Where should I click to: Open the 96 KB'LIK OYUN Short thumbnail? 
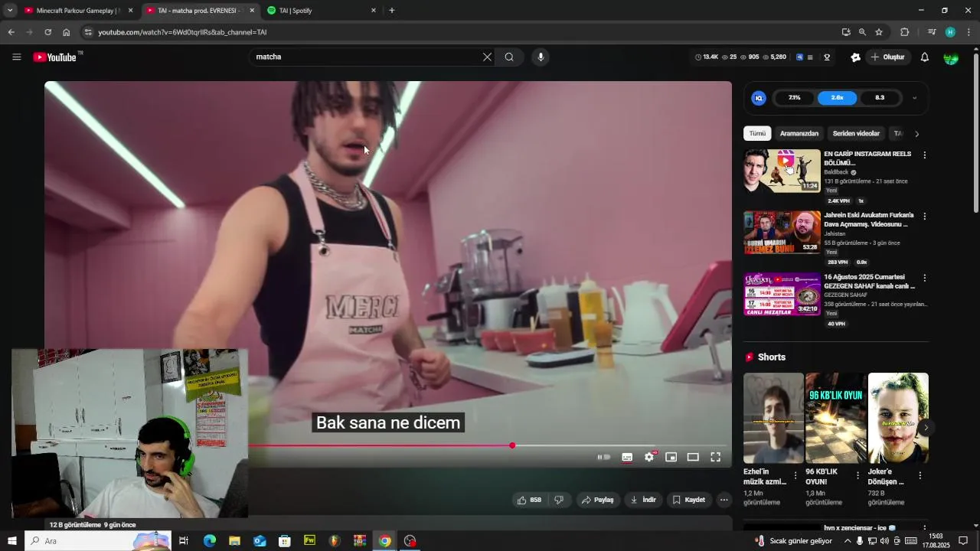pyautogui.click(x=835, y=418)
